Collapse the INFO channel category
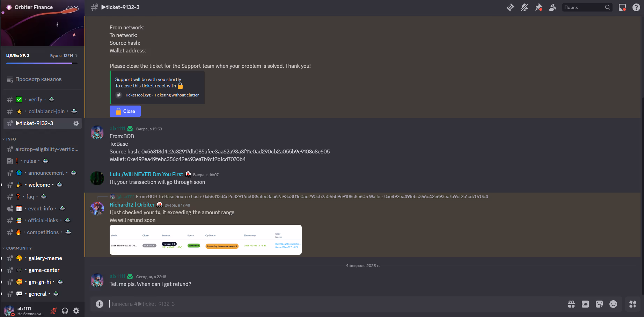Viewport: 644px width, 317px height. click(11, 139)
